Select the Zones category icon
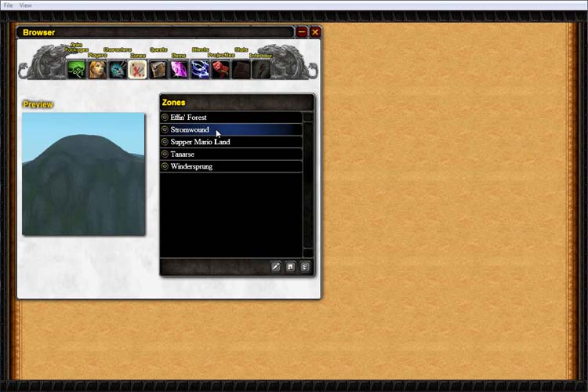This screenshot has width=588, height=392. 138,70
